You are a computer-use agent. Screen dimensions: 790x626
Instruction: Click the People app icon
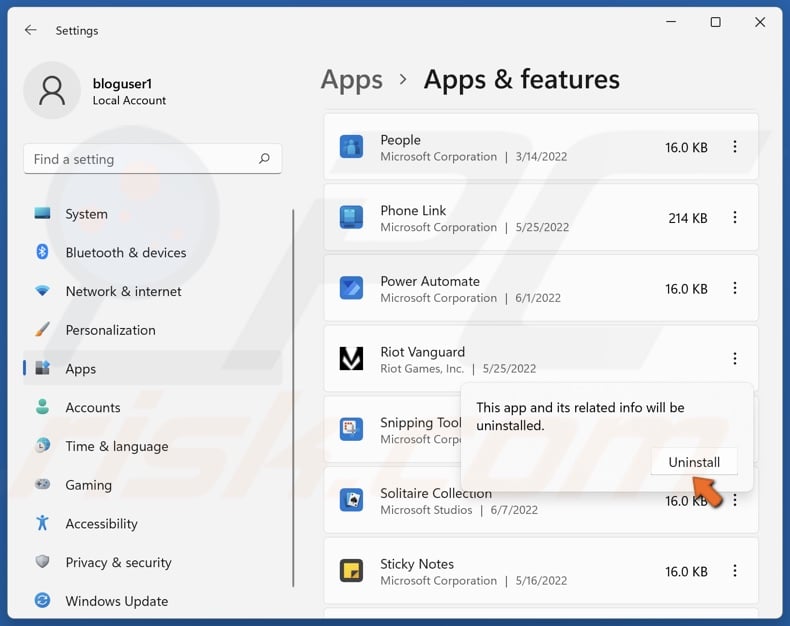(x=351, y=147)
